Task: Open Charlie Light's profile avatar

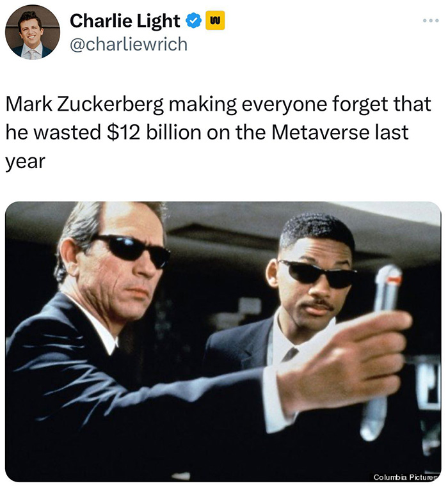Action: pyautogui.click(x=33, y=33)
